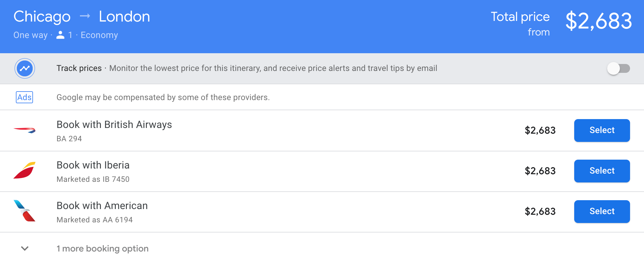Select the Iberia booking option
This screenshot has height=261, width=644.
tap(602, 171)
